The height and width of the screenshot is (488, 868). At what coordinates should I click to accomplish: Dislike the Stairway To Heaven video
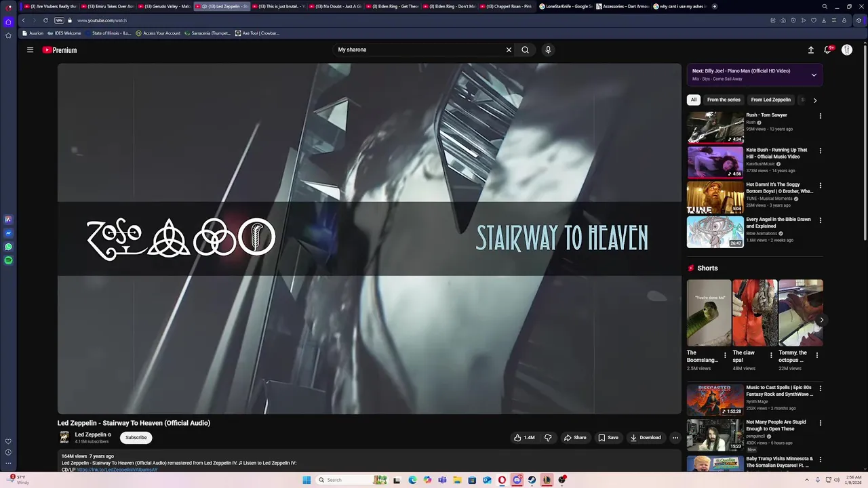click(x=548, y=437)
